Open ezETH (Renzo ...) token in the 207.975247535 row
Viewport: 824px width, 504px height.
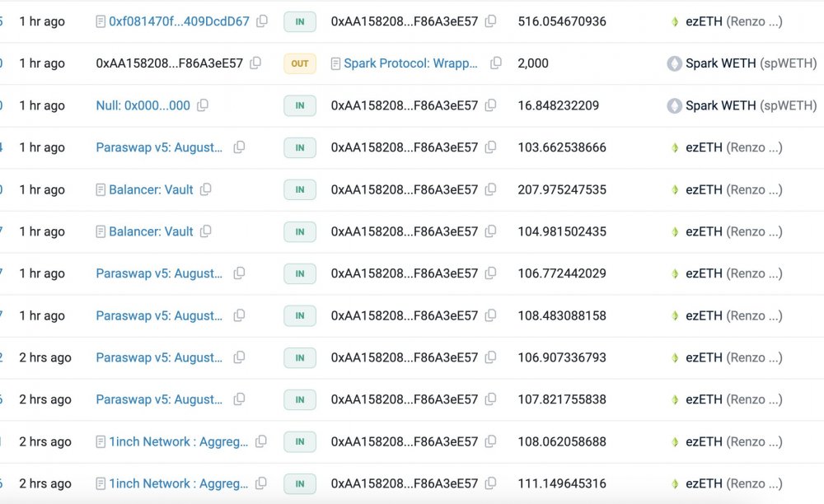pyautogui.click(x=733, y=189)
